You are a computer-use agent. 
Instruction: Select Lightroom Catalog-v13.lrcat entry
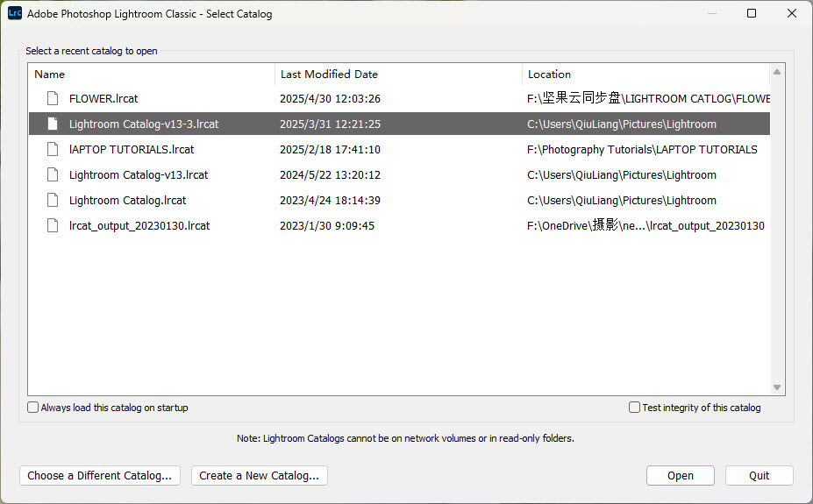click(139, 175)
